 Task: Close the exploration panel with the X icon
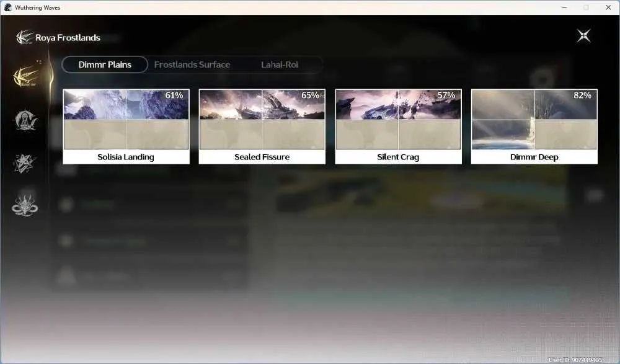[x=583, y=36]
